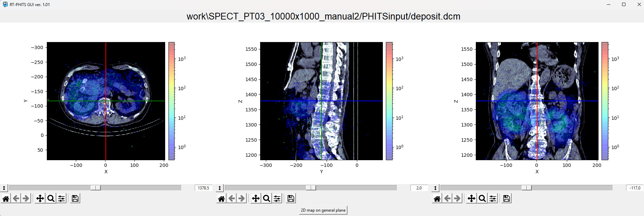
Task: Click the axial slice slider handle
Action: click(95, 188)
